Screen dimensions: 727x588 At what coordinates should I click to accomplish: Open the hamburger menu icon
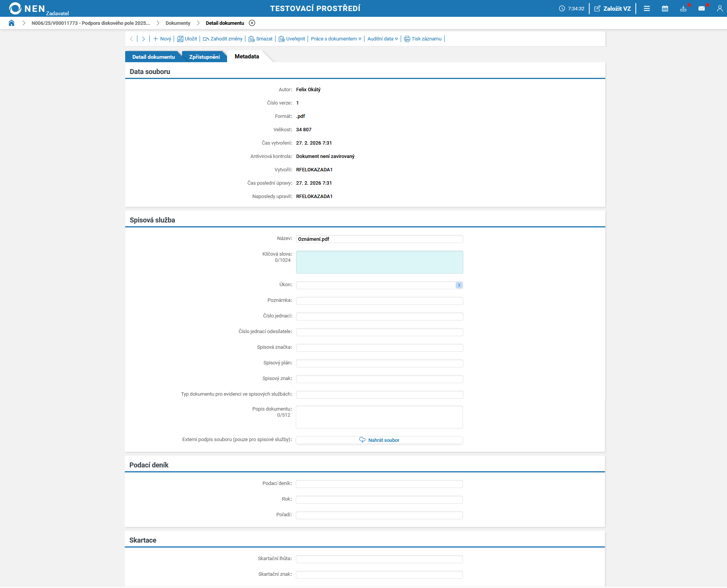(646, 8)
